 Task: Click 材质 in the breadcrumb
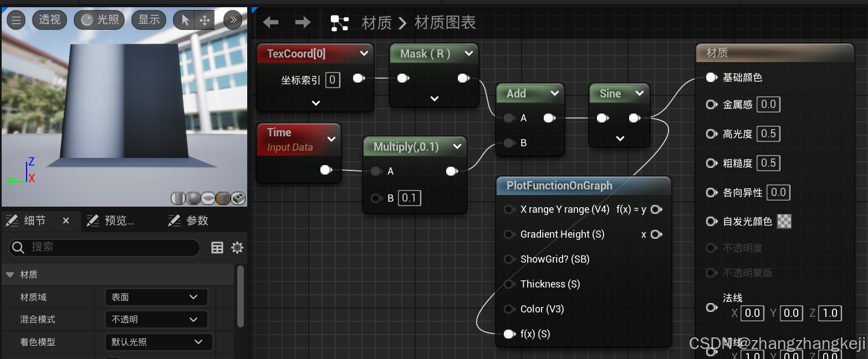377,23
